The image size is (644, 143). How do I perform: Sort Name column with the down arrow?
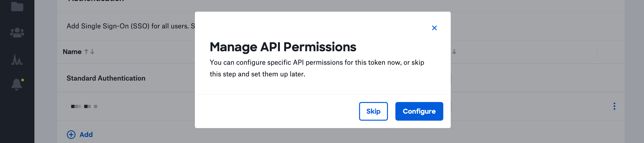click(x=92, y=52)
